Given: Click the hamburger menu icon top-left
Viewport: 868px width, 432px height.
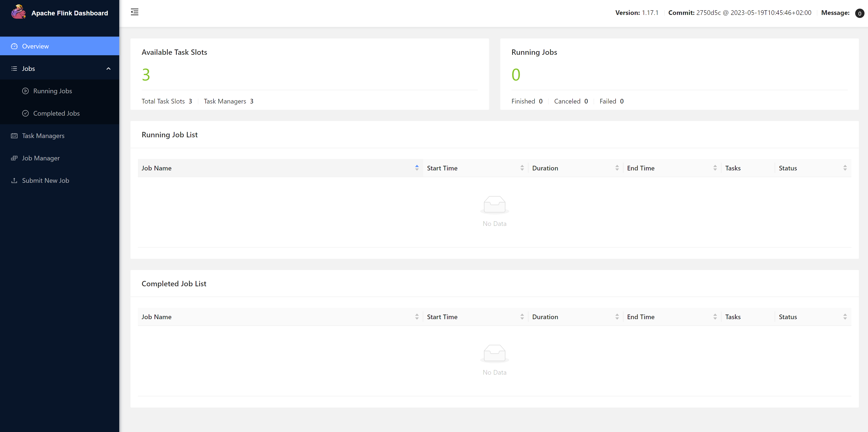Looking at the screenshot, I should click(135, 12).
